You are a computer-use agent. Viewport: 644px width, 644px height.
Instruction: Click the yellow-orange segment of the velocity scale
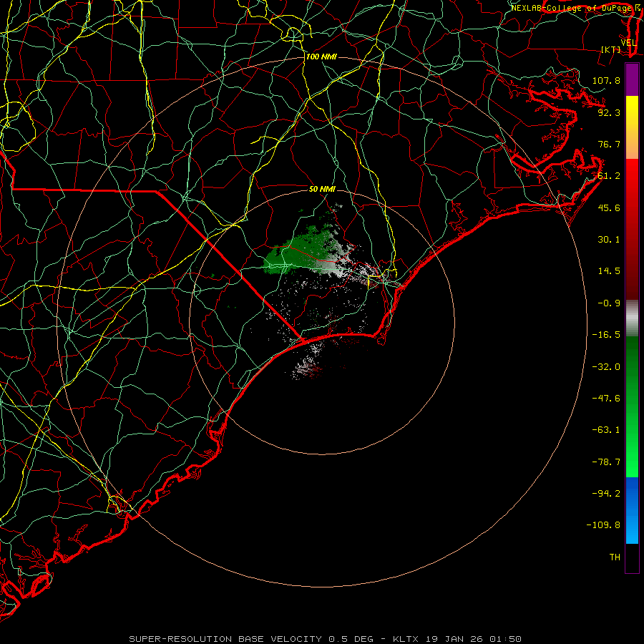pos(632,127)
